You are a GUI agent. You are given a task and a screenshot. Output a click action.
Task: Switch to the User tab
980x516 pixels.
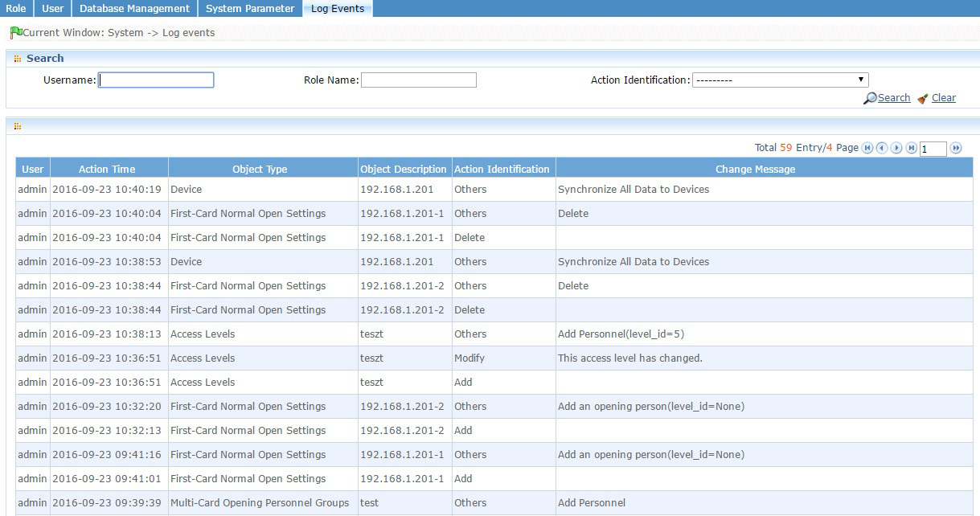52,8
